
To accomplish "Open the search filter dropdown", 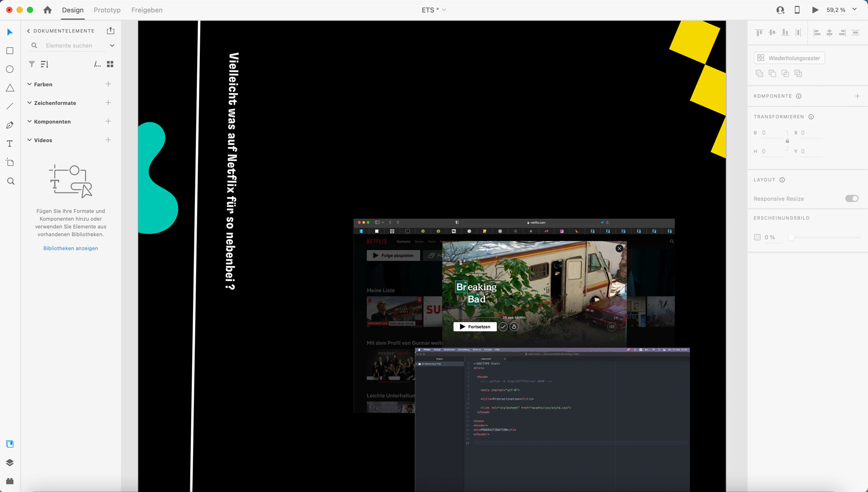I will [x=112, y=46].
